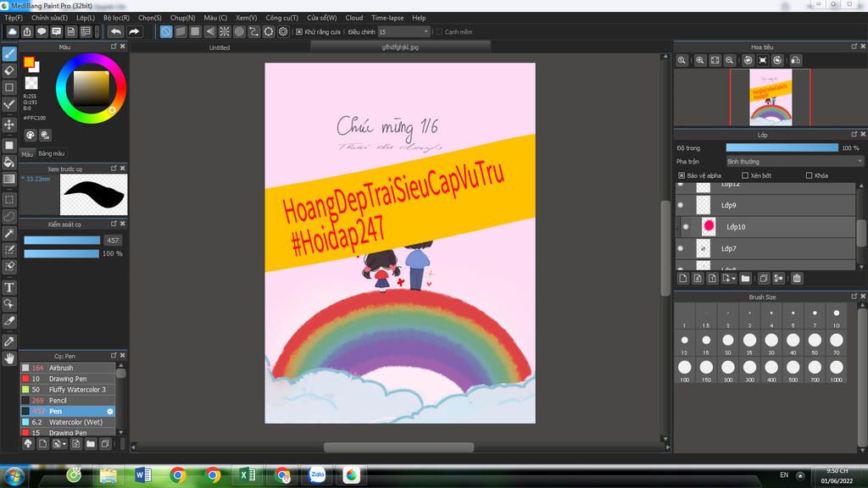
Task: Pop out the Màu panel
Action: point(114,47)
